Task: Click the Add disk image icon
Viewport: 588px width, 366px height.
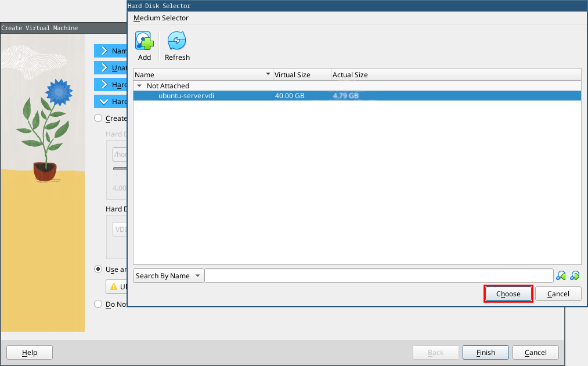Action: coord(145,42)
